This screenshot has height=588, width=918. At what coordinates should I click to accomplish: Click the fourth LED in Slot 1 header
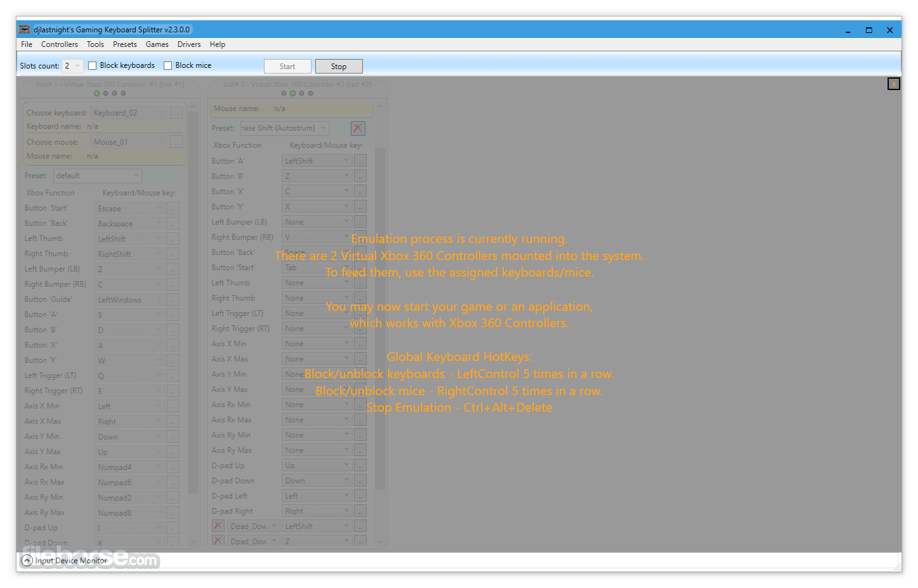point(123,93)
